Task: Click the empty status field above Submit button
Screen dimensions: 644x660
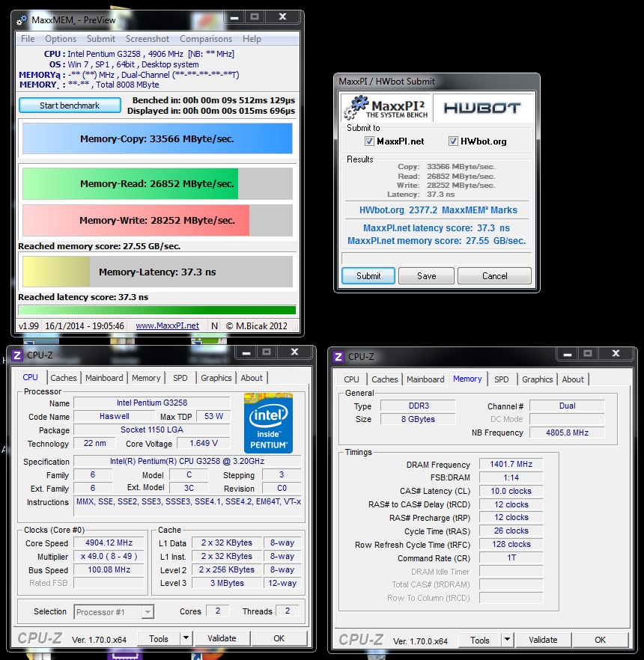Action: [437, 258]
